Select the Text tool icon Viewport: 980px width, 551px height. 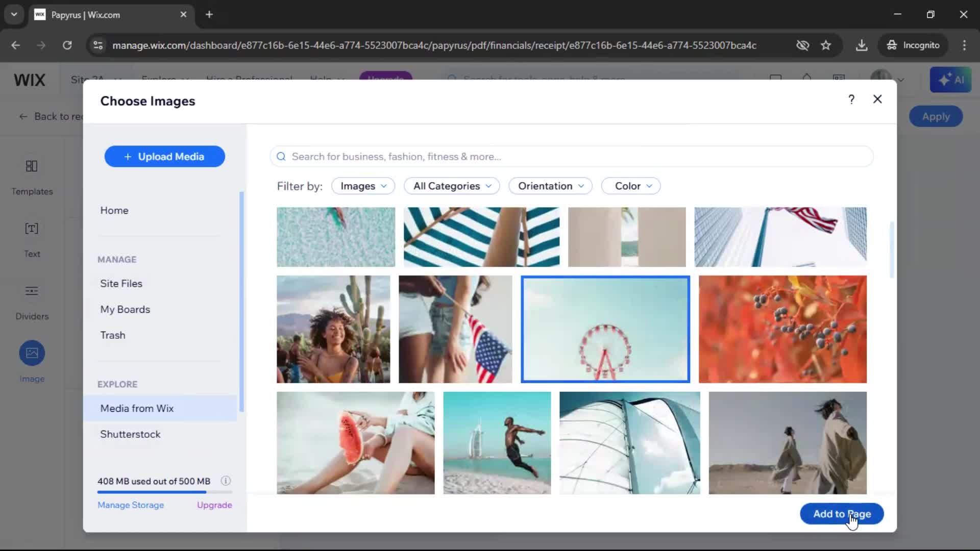click(x=32, y=229)
